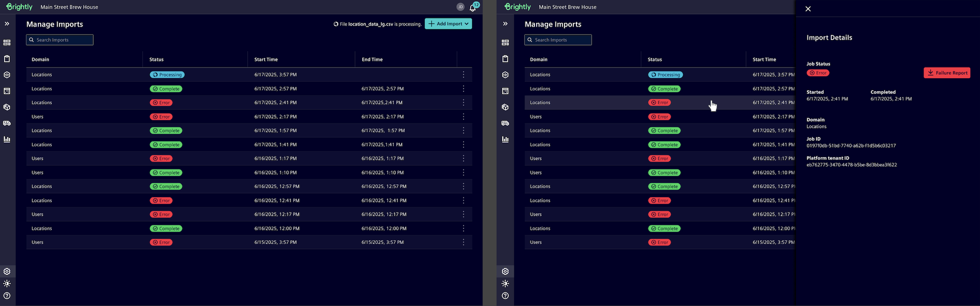Image resolution: width=980 pixels, height=306 pixels.
Task: Open kebab menu for 6/17 2:41 PM row
Action: click(x=464, y=103)
